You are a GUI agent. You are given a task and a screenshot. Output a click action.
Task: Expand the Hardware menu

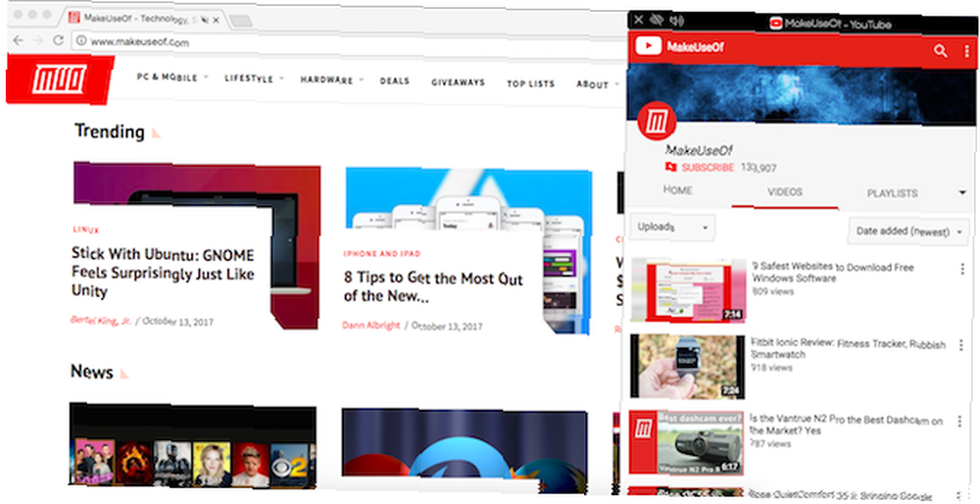point(331,80)
